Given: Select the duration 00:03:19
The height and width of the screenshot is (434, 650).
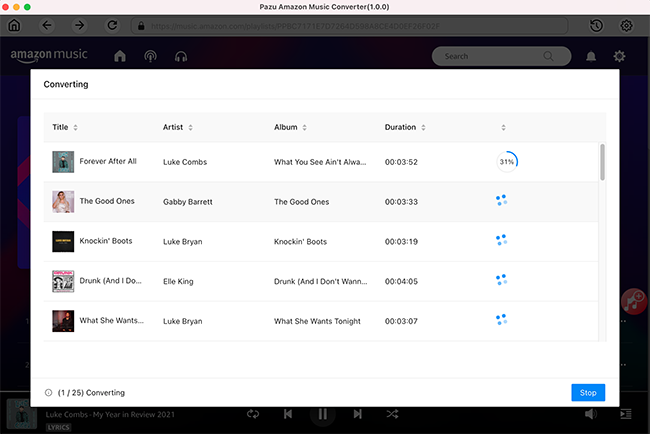Looking at the screenshot, I should click(x=401, y=242).
